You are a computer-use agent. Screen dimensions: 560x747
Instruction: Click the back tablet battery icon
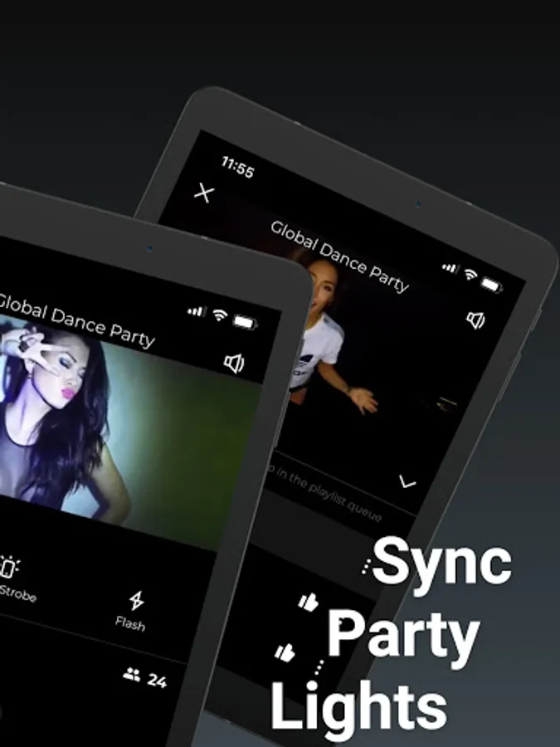(x=491, y=285)
